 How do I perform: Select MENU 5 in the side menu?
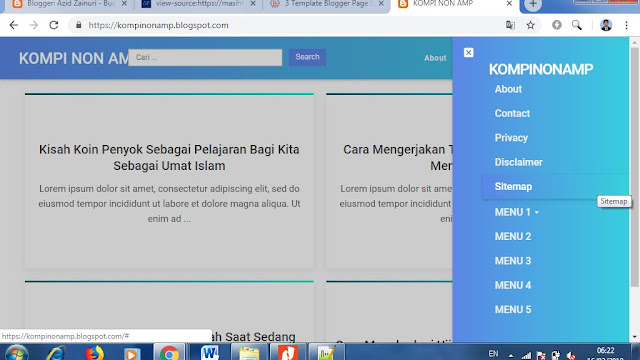click(x=513, y=310)
